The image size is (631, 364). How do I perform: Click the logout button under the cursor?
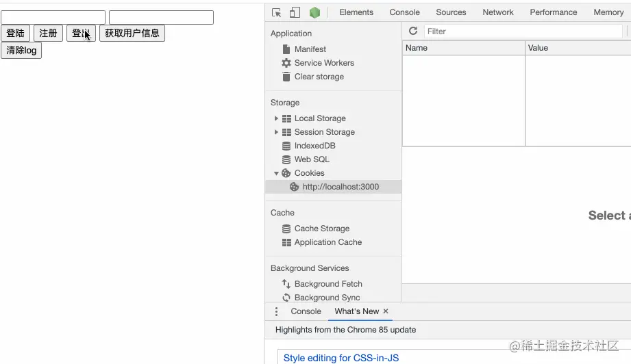point(81,33)
